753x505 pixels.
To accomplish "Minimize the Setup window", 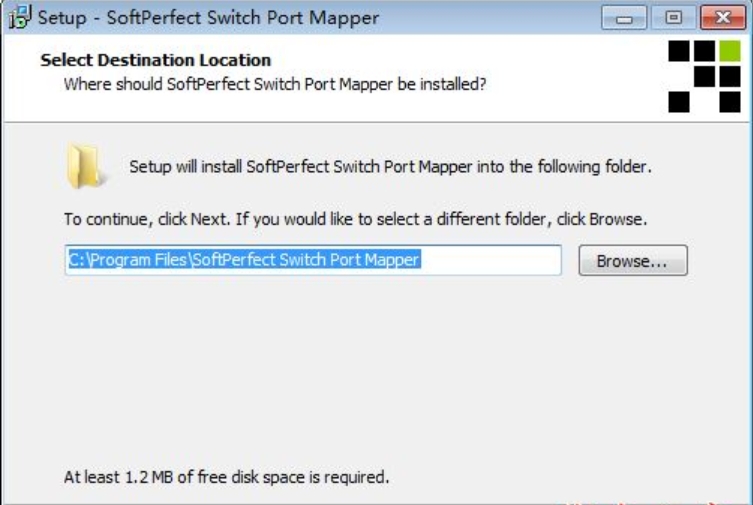I will tap(624, 18).
